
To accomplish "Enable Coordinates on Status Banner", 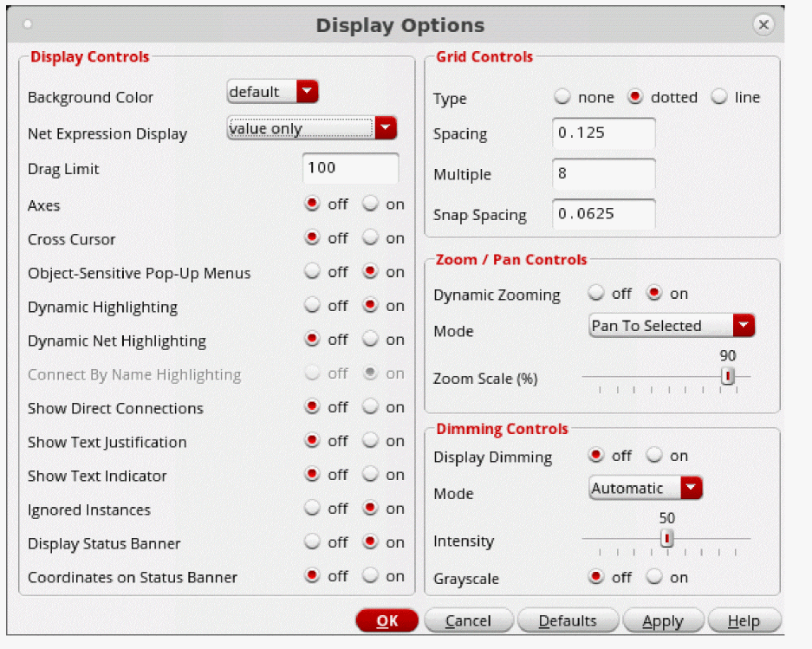I will pyautogui.click(x=370, y=575).
